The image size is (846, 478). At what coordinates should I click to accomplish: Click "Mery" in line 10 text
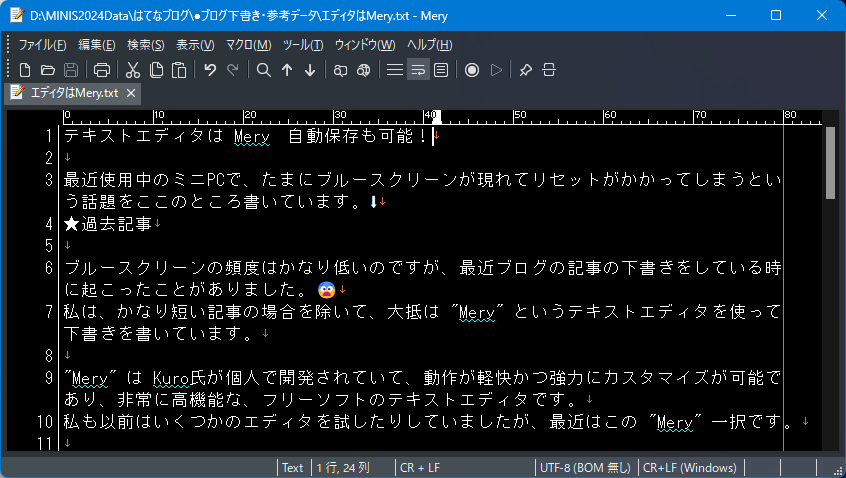675,422
